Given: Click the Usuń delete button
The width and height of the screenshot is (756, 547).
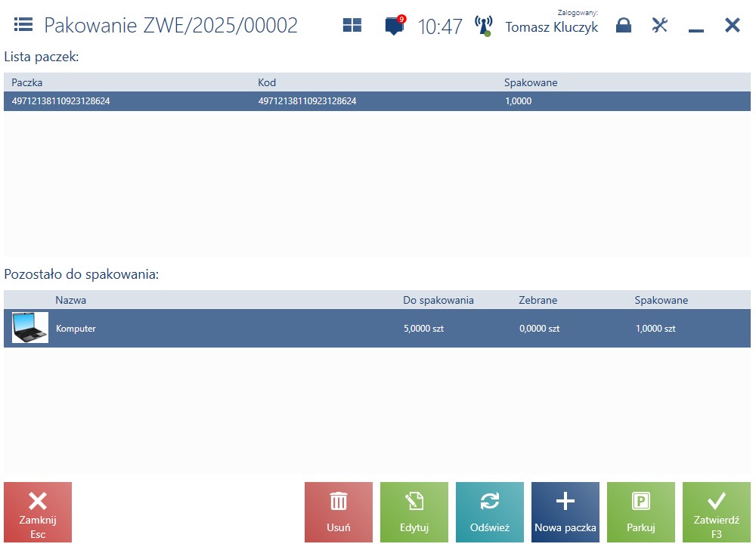Looking at the screenshot, I should click(x=339, y=512).
